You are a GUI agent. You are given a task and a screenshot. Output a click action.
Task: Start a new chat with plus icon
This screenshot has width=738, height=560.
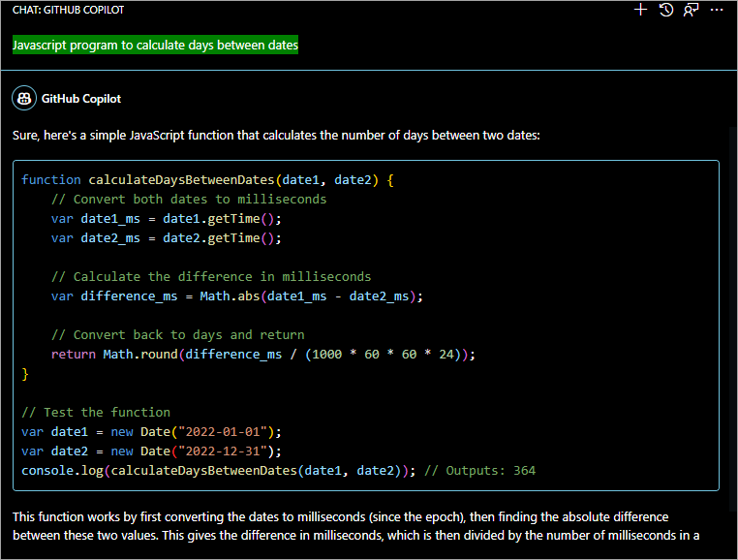tap(640, 10)
